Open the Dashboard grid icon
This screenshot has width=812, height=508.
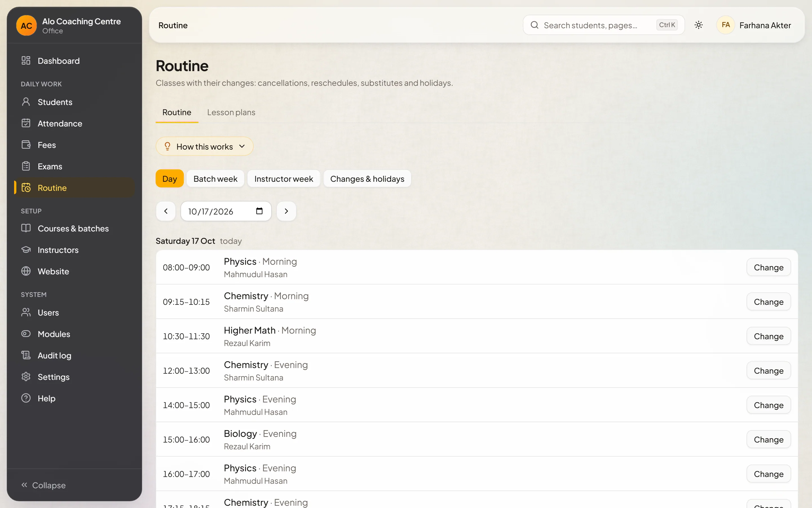[x=26, y=60]
